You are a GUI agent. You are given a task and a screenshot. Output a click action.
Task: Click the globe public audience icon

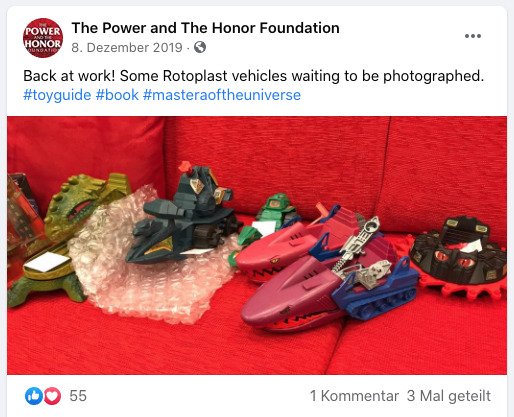(200, 47)
